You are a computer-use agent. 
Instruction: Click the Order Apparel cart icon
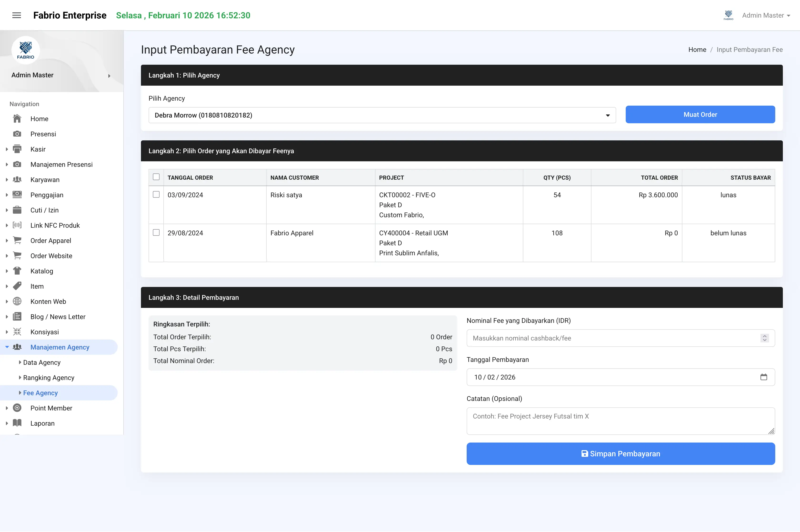(17, 240)
